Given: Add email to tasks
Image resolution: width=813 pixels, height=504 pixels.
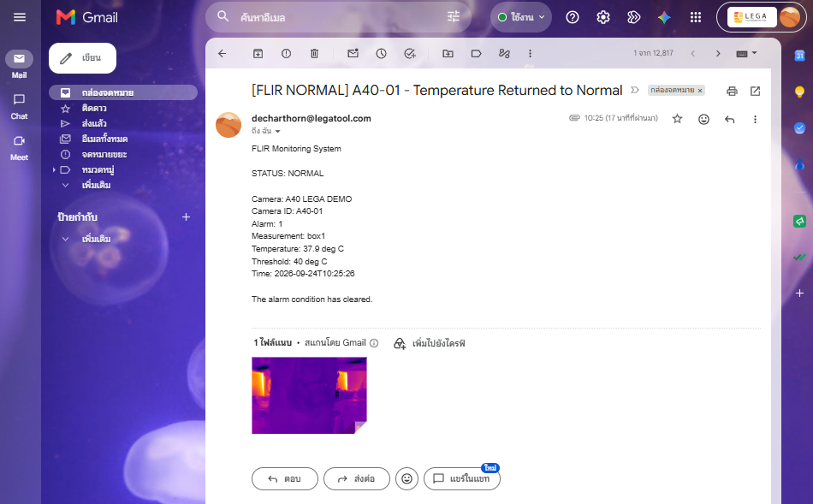Looking at the screenshot, I should (x=410, y=53).
